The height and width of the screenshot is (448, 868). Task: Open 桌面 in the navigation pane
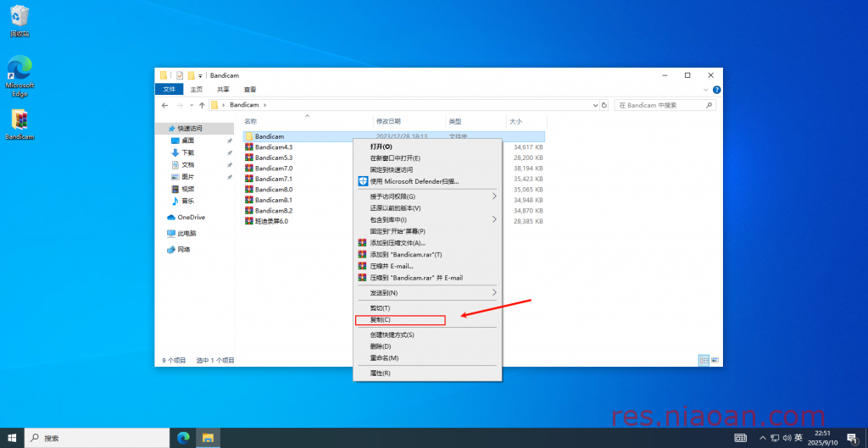click(x=187, y=141)
